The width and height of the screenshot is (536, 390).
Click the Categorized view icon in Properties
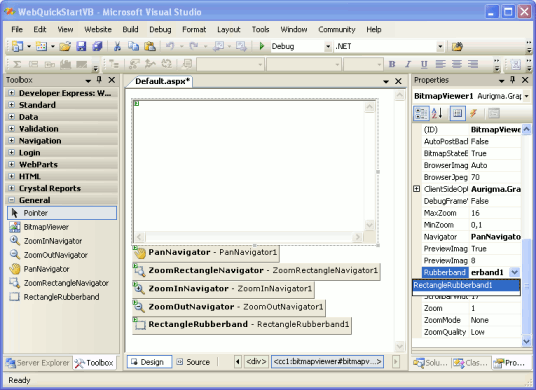coord(421,113)
